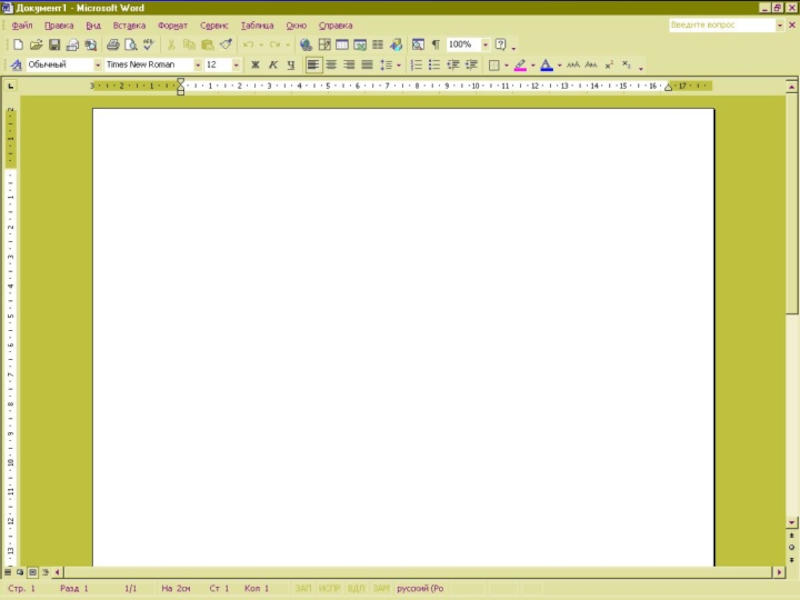The width and height of the screenshot is (800, 600).
Task: Click the Cut scissors icon
Action: click(x=171, y=45)
